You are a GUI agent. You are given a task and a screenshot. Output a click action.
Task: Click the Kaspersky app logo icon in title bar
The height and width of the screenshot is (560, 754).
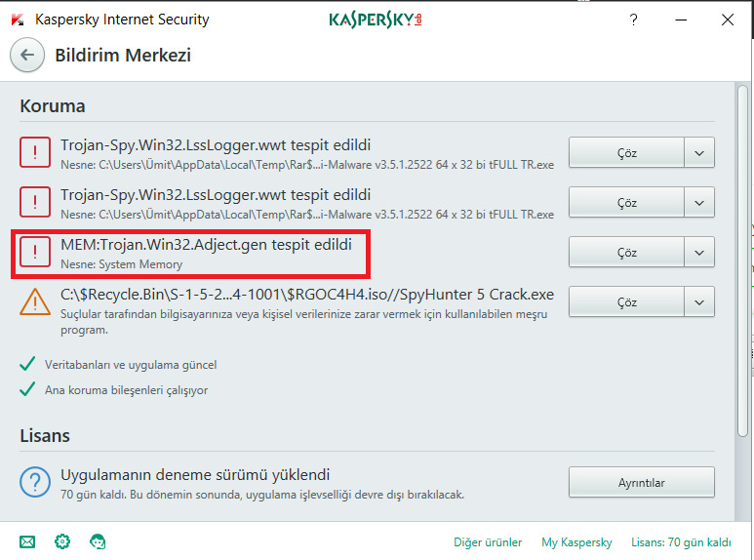point(18,20)
